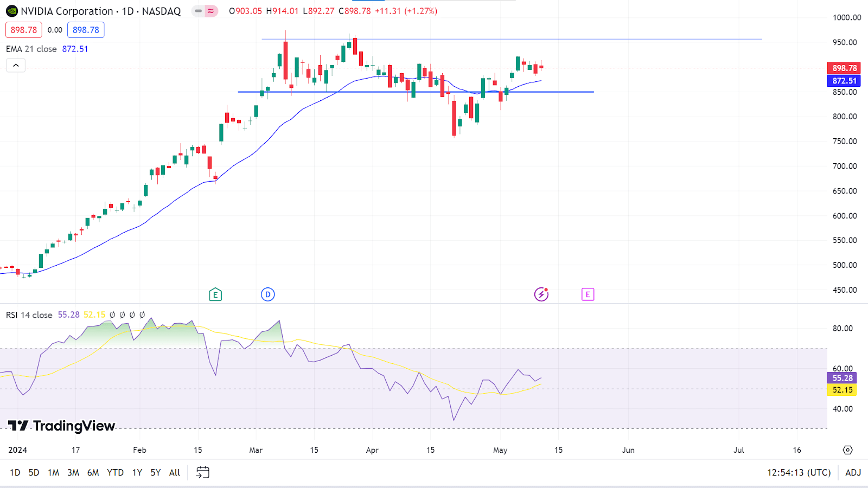
Task: Click the red sell price 898.78 button
Action: pos(24,30)
